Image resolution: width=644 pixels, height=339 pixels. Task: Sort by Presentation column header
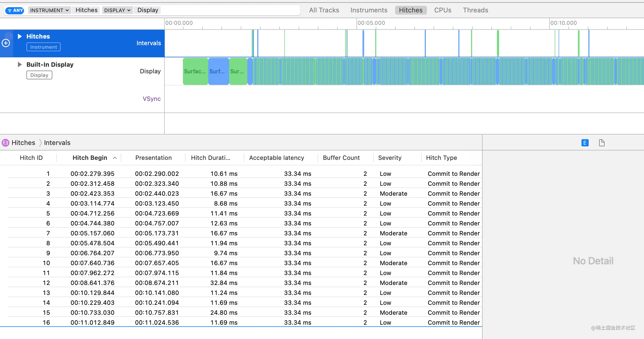[153, 158]
